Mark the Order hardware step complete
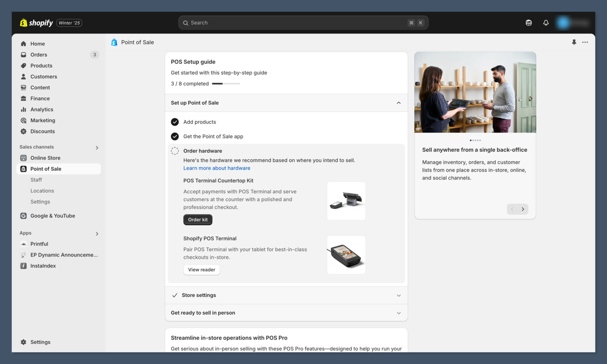Image resolution: width=607 pixels, height=364 pixels. point(175,151)
